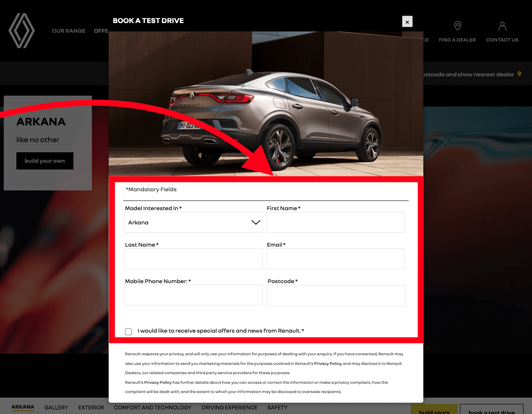Open the Find a Dealer link
This screenshot has height=414, width=532.
tap(457, 40)
